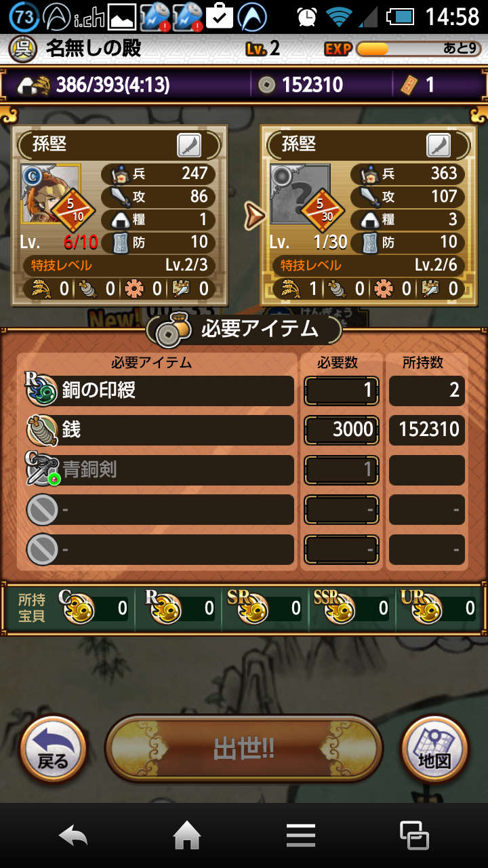This screenshot has height=868, width=488.
Task: Open the 地図 map button
Action: [434, 749]
